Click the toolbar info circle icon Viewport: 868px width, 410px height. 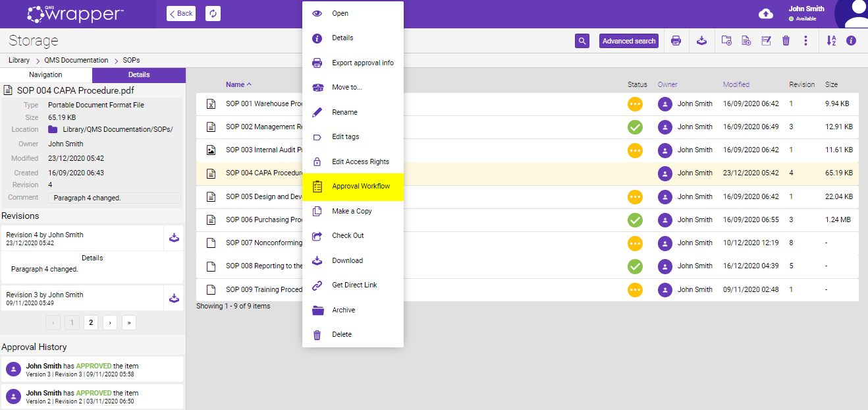coord(851,41)
